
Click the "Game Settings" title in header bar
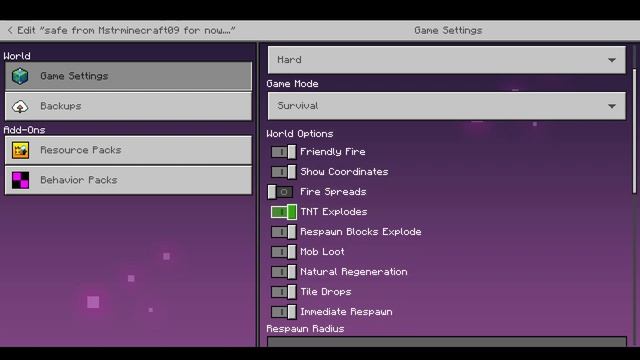point(448,30)
